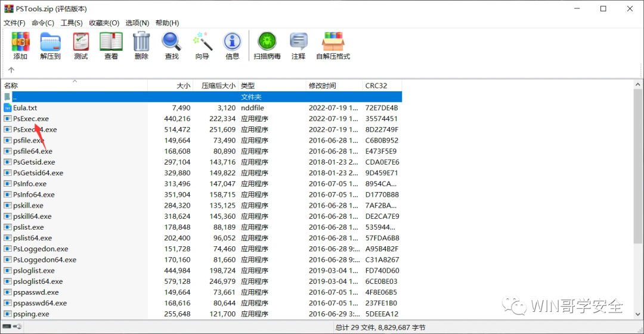
Task: Click the Delete (删除) trash icon
Action: pos(141,42)
